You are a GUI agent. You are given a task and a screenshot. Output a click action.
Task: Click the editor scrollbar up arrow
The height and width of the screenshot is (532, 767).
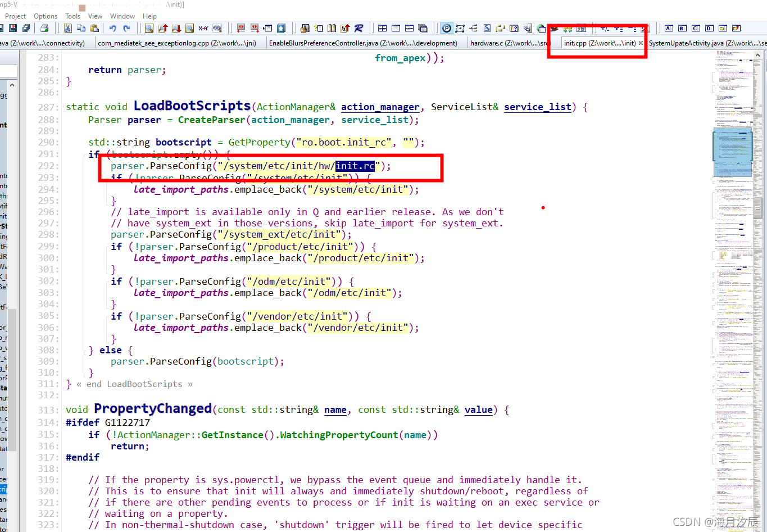(758, 55)
